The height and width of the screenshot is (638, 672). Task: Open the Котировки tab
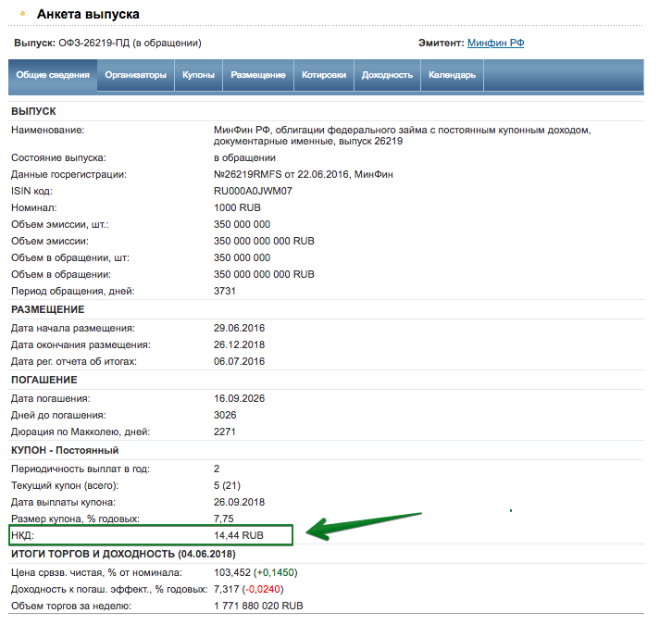coord(324,75)
